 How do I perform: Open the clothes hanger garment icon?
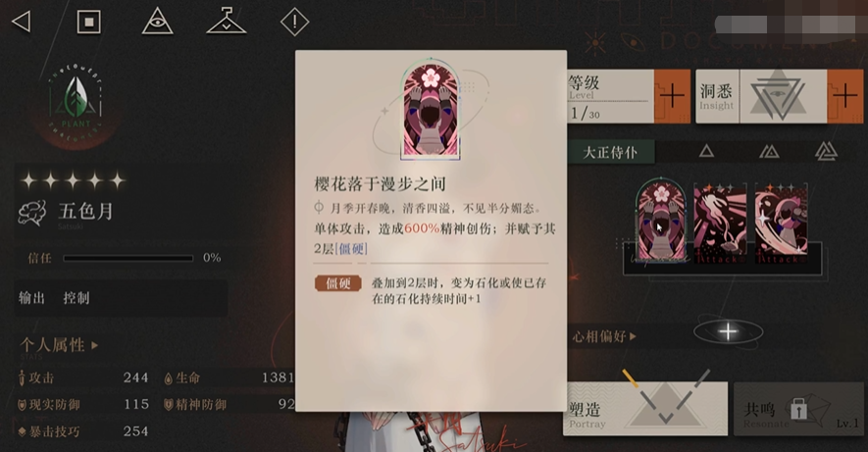tap(226, 21)
